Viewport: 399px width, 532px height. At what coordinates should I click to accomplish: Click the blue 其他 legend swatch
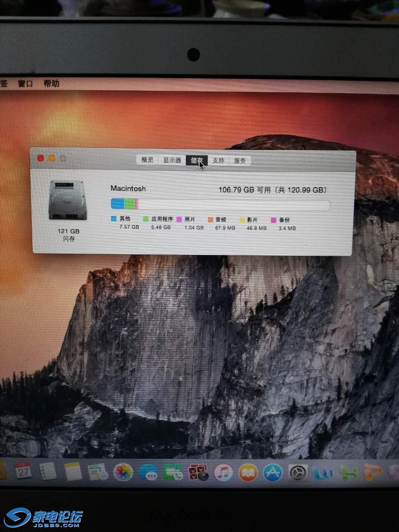(x=113, y=219)
